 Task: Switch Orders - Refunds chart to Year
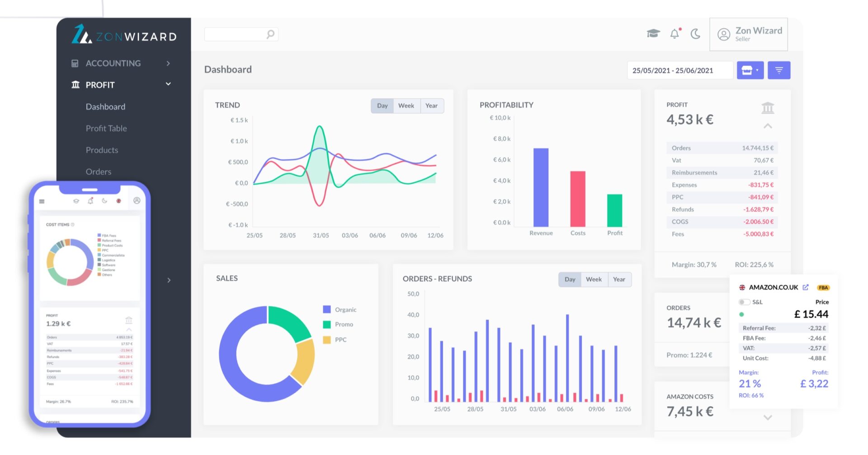(619, 280)
